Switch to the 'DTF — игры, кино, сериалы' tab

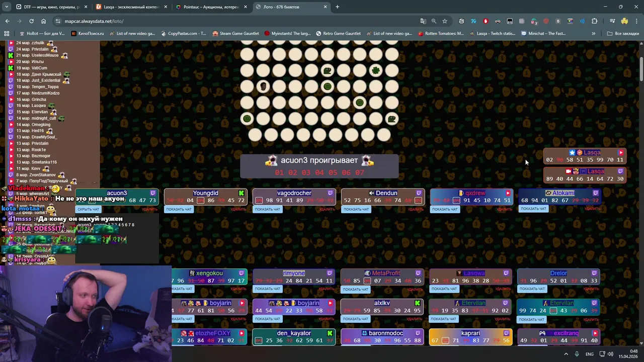coord(51,7)
